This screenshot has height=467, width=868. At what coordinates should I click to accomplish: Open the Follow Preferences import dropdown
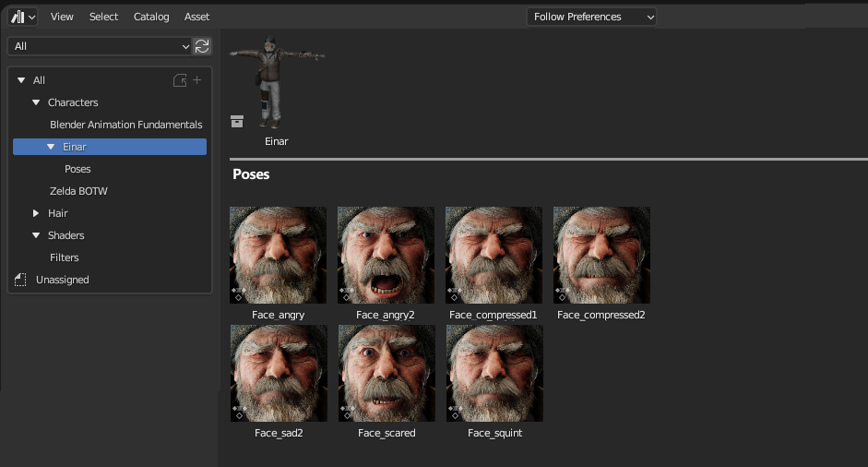pos(591,17)
